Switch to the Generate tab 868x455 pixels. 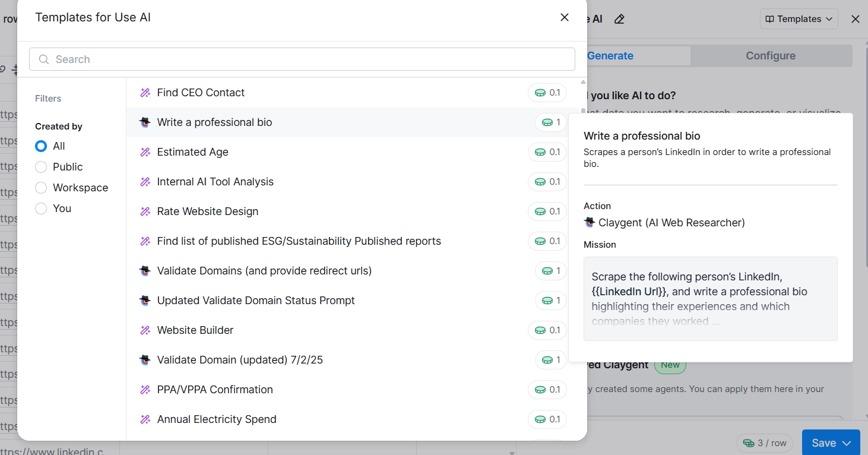610,56
